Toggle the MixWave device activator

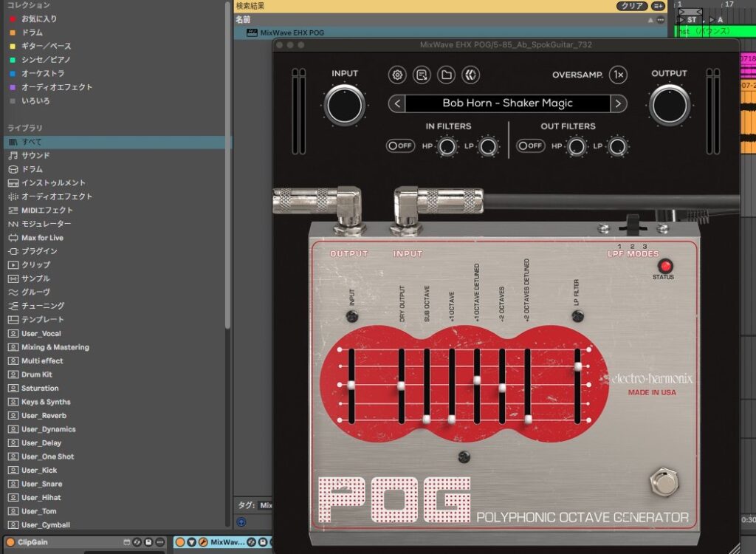pyautogui.click(x=180, y=542)
